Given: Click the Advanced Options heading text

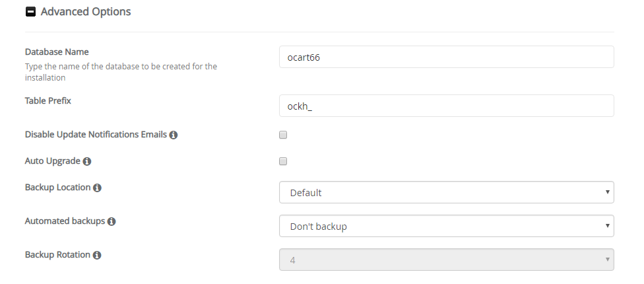Looking at the screenshot, I should click(x=86, y=11).
